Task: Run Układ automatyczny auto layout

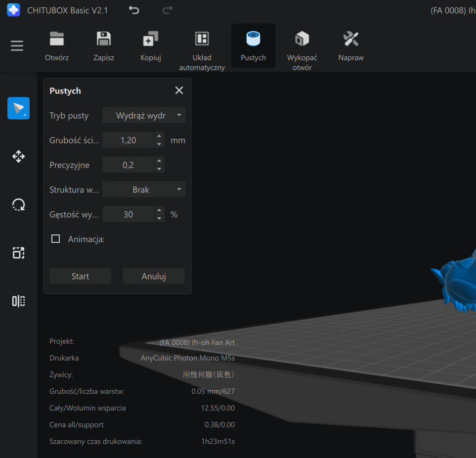Action: coord(202,50)
